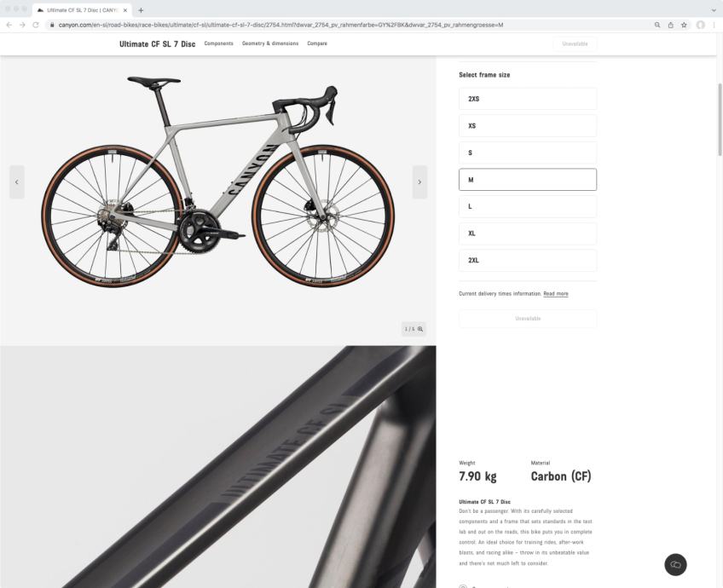Open a new browser tab

[141, 10]
